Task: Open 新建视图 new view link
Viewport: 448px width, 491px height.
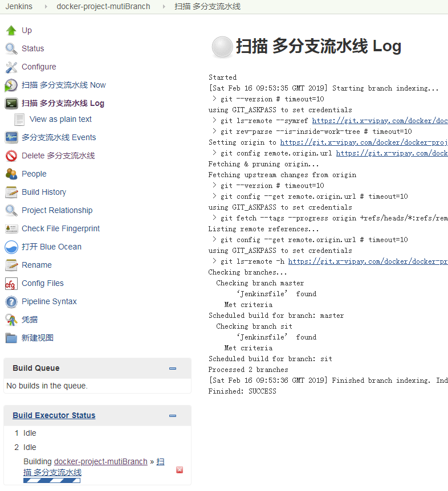Action: [x=37, y=338]
